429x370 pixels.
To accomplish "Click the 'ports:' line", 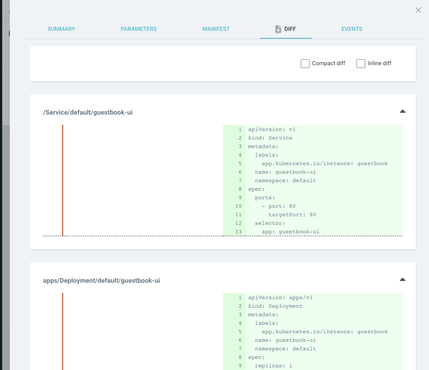I will [x=265, y=198].
